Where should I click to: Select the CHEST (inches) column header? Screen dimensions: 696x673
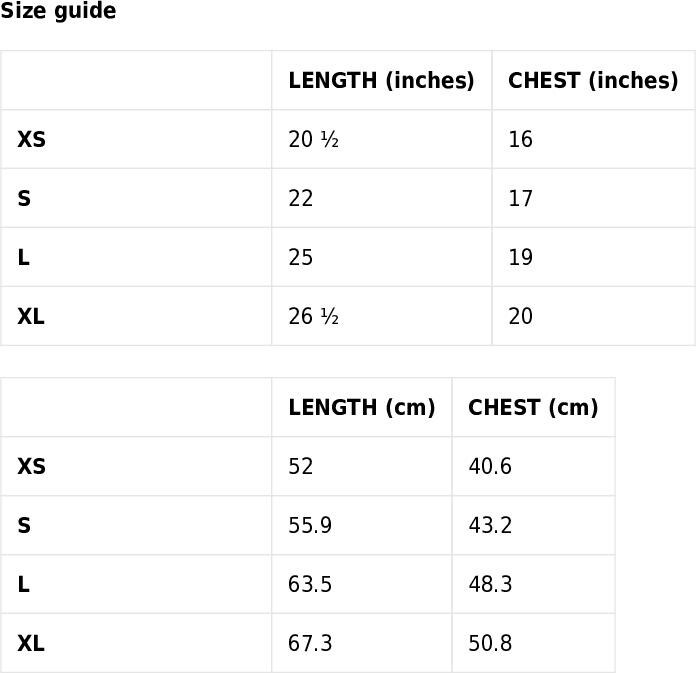click(x=593, y=80)
